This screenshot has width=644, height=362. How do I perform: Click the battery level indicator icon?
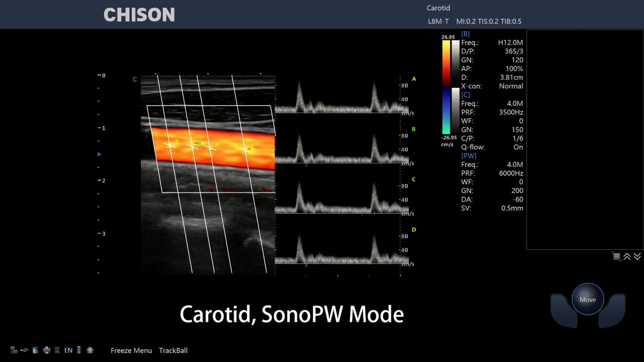[x=79, y=350]
